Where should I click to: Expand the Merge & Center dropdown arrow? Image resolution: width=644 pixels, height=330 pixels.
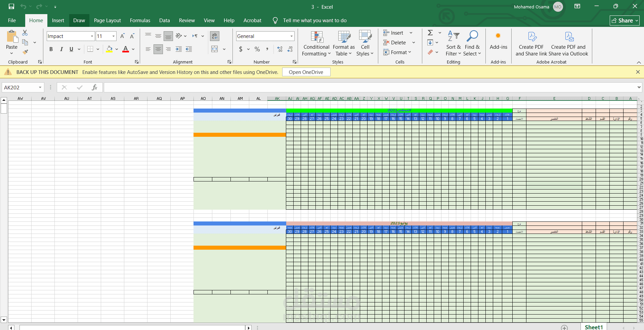224,49
